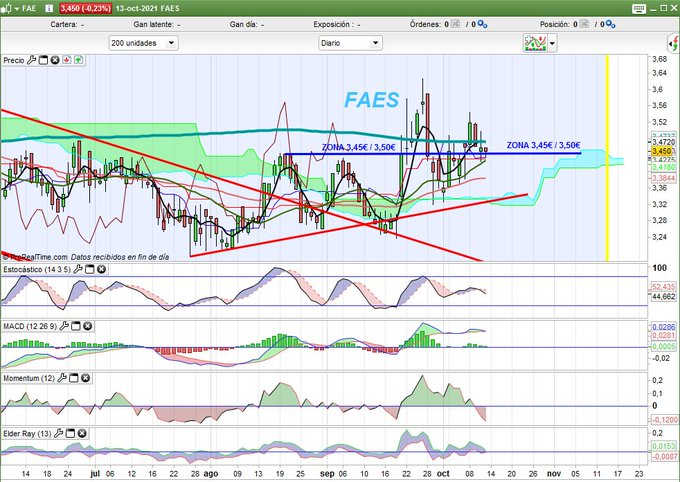Click the trading systems chart icon
The image size is (680, 482).
535,43
